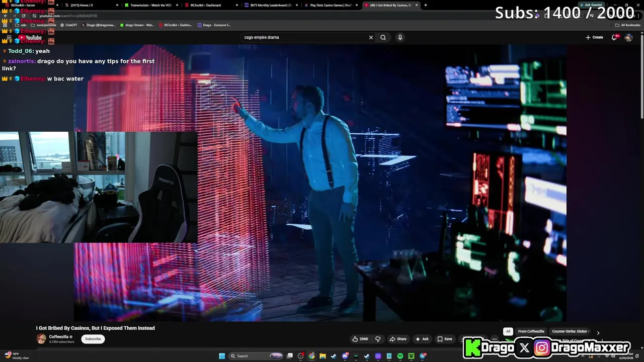Dislike the video
The width and height of the screenshot is (644, 362).
click(x=378, y=339)
